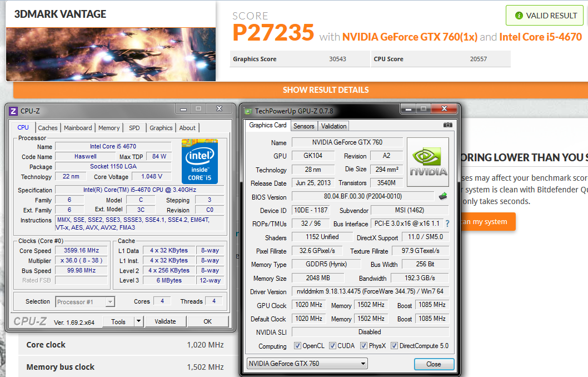Click the GPU-Z Name field value
This screenshot has height=377, width=588.
[347, 142]
